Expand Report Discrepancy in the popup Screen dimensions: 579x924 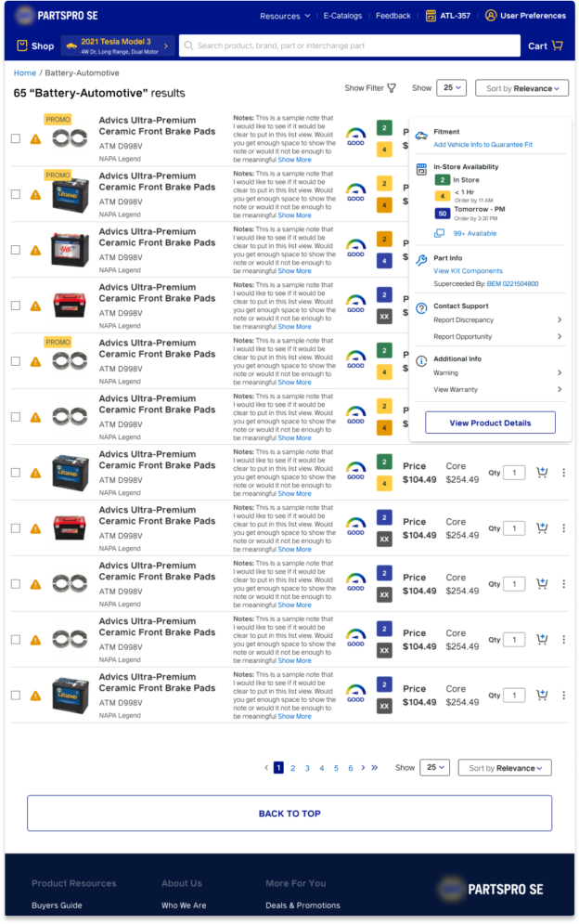(497, 320)
